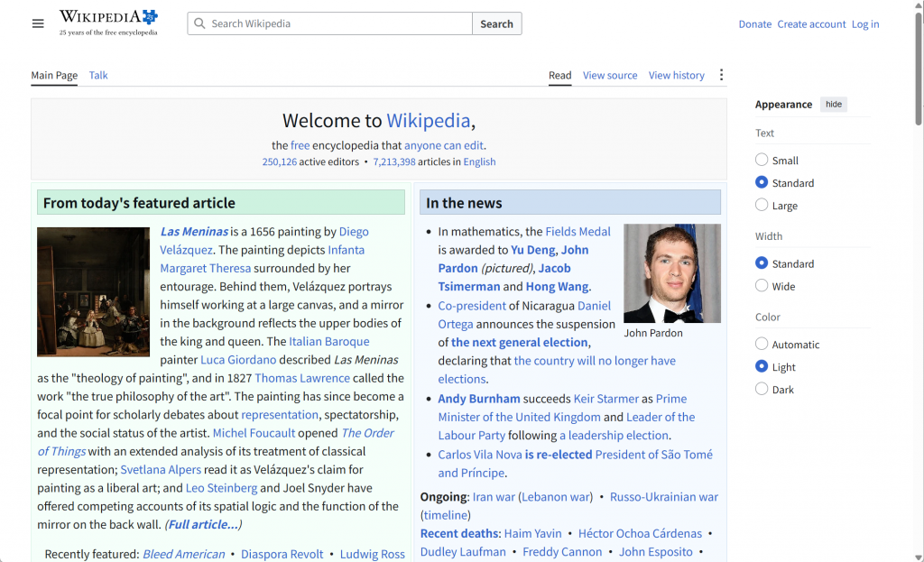Click the Donate link
The image size is (924, 562).
coord(755,24)
